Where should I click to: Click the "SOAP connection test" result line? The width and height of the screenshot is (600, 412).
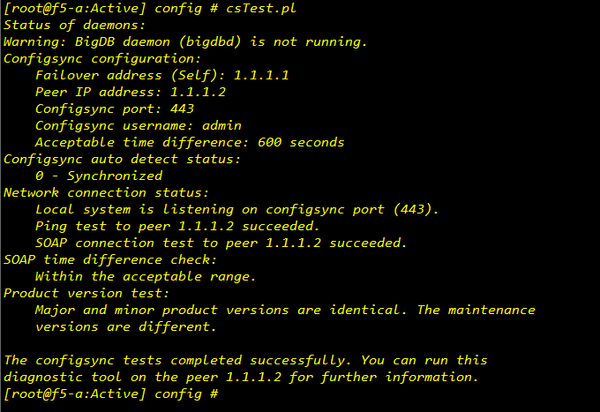click(220, 242)
